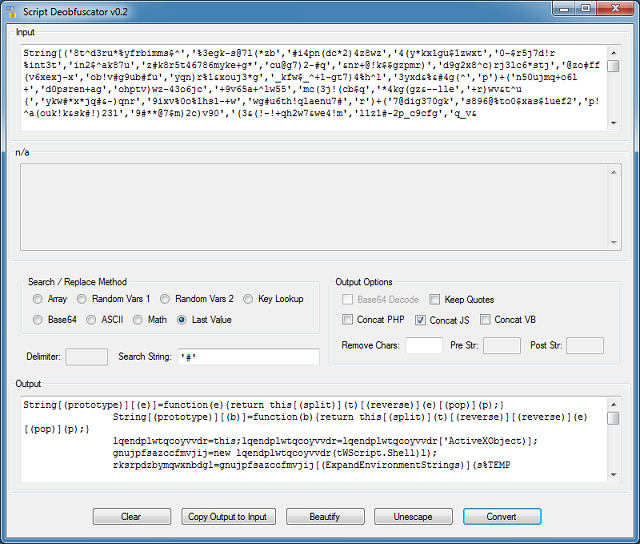The width and height of the screenshot is (640, 544).
Task: Choose the Base64 radio button
Action: pyautogui.click(x=38, y=320)
